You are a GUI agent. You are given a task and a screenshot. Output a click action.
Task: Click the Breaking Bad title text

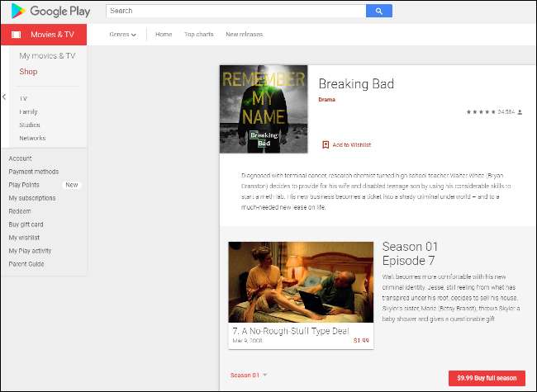point(356,84)
